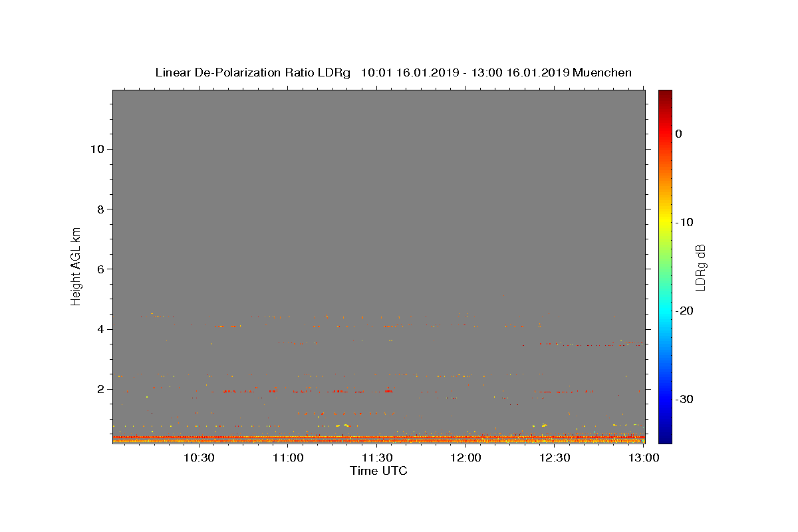The height and width of the screenshot is (532, 798).
Task: Click the '13:00' time axis label
Action: click(x=644, y=458)
